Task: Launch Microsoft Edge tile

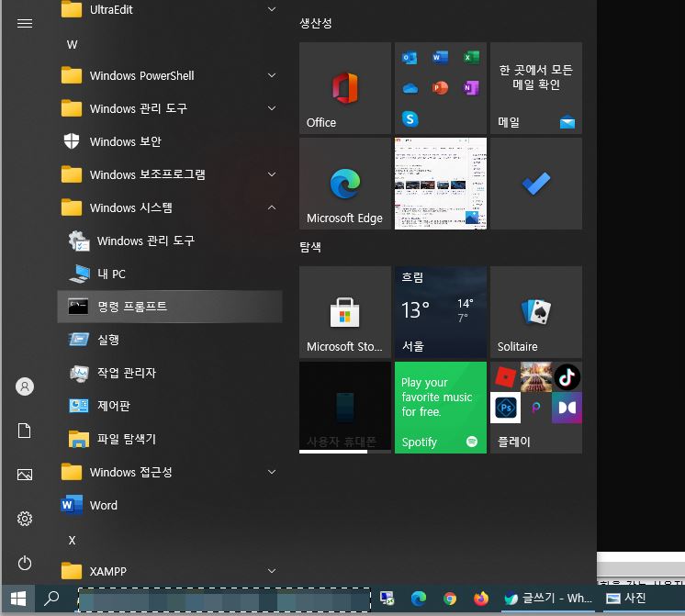Action: click(x=344, y=184)
